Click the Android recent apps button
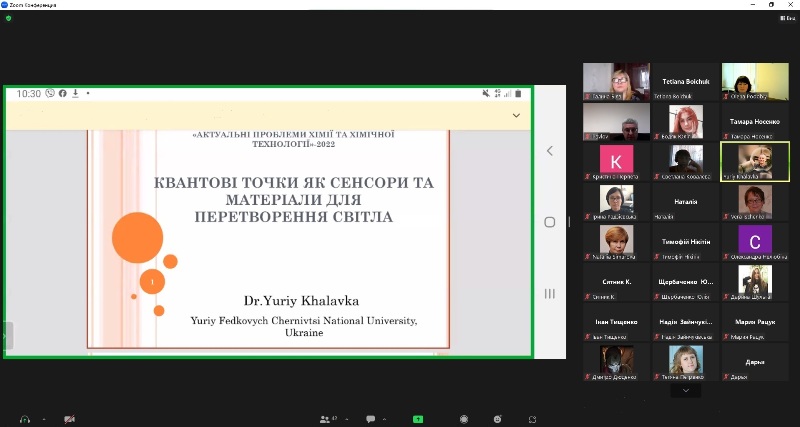The height and width of the screenshot is (427, 800). tap(549, 293)
